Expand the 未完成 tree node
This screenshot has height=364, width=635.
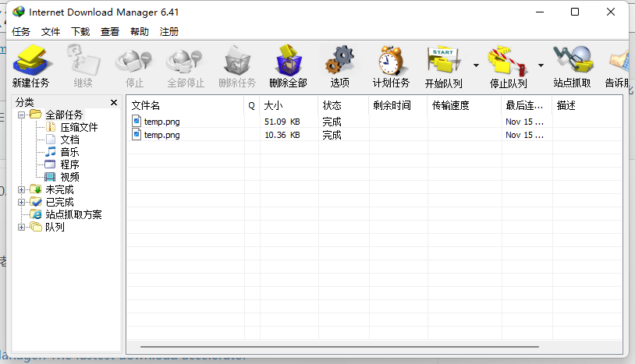pos(22,189)
